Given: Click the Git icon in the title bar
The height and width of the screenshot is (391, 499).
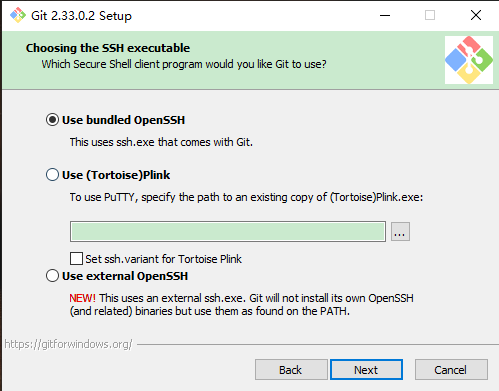Looking at the screenshot, I should 18,15.
